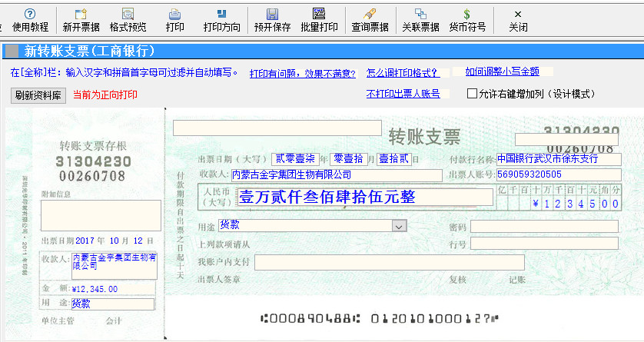This screenshot has height=342, width=644.
Task: Click the empty field above 出票日期
Action: (x=277, y=128)
